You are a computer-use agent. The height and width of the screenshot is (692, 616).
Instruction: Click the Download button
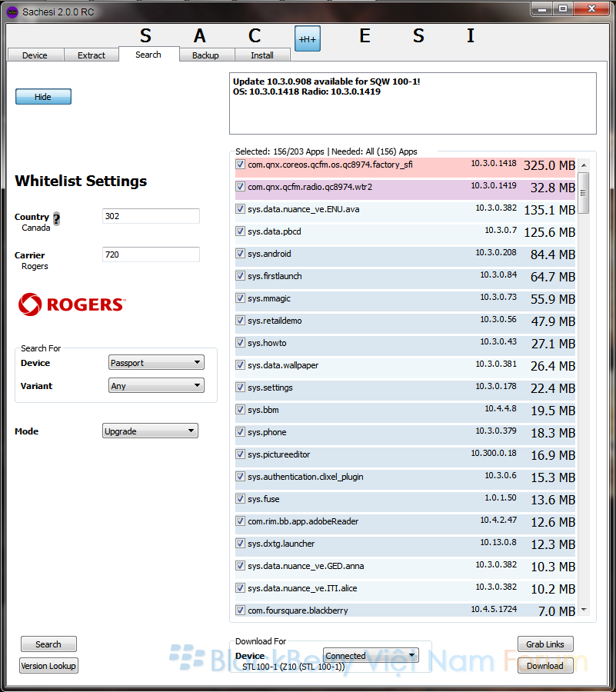point(545,666)
